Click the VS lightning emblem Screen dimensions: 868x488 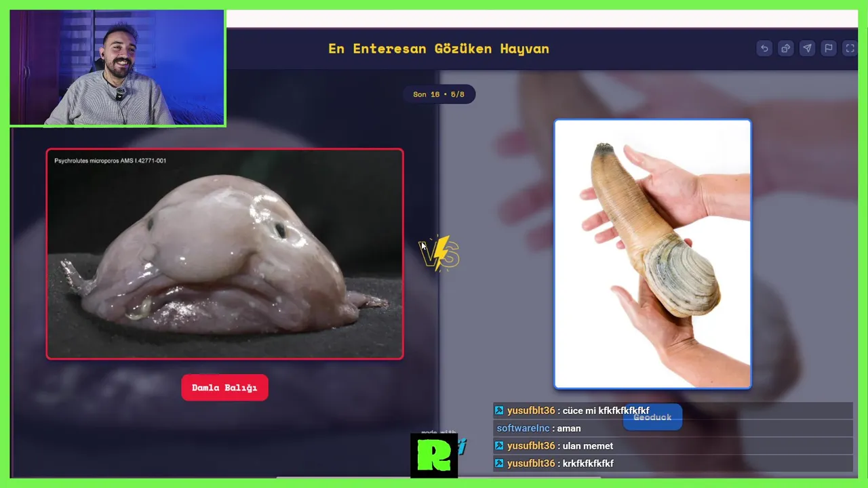[439, 254]
